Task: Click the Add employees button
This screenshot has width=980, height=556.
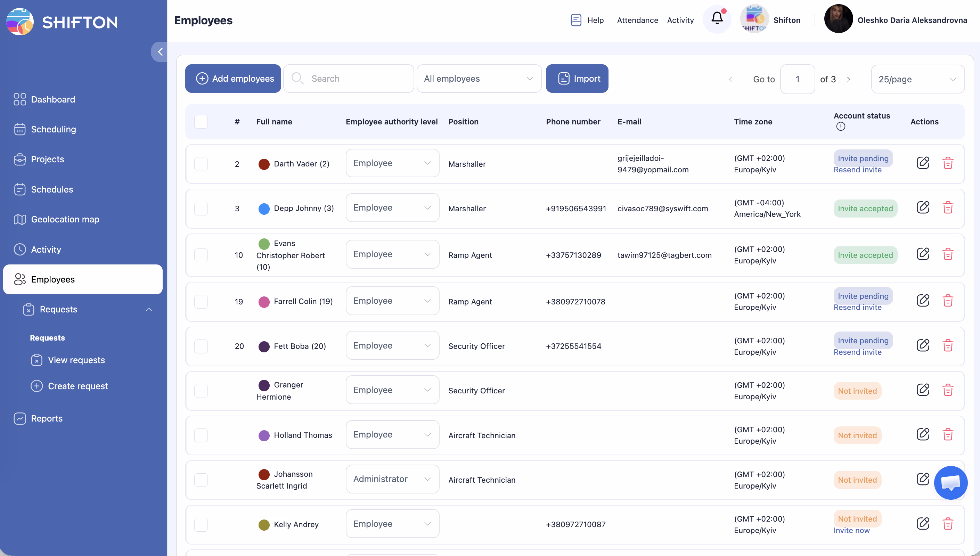Action: pos(233,79)
